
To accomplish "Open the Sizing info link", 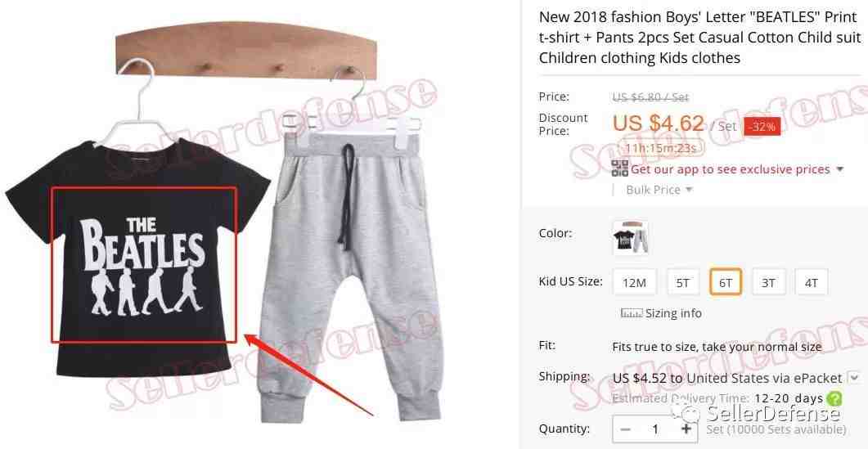I will [x=673, y=313].
